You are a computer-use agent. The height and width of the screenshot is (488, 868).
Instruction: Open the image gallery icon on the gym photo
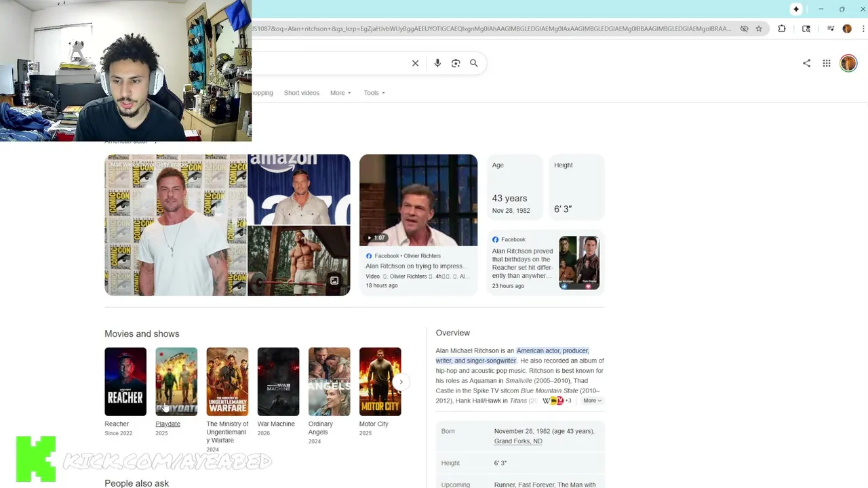pyautogui.click(x=334, y=281)
